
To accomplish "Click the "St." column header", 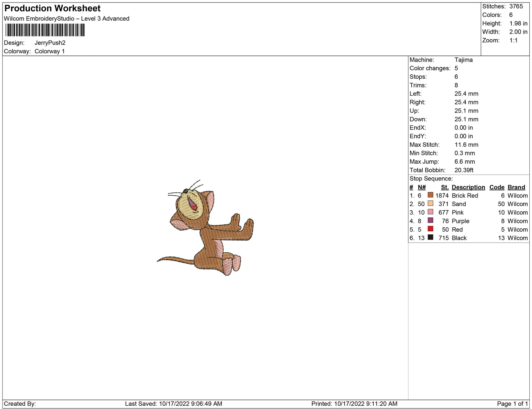I will click(x=445, y=187).
